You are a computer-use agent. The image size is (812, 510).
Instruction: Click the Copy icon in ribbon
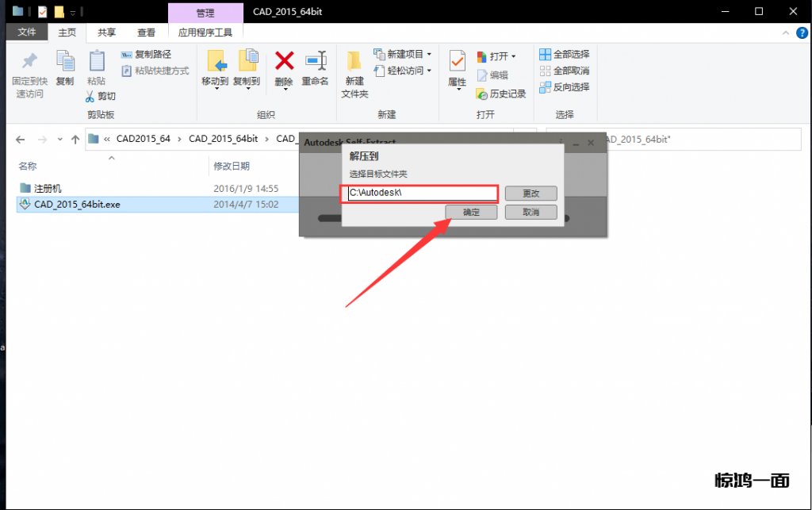click(65, 63)
